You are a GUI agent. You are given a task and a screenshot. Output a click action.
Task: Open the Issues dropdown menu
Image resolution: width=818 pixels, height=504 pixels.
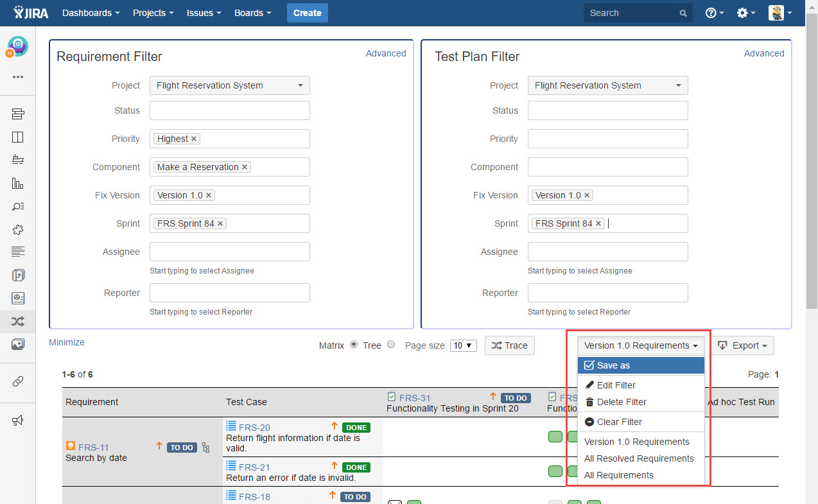tap(204, 13)
